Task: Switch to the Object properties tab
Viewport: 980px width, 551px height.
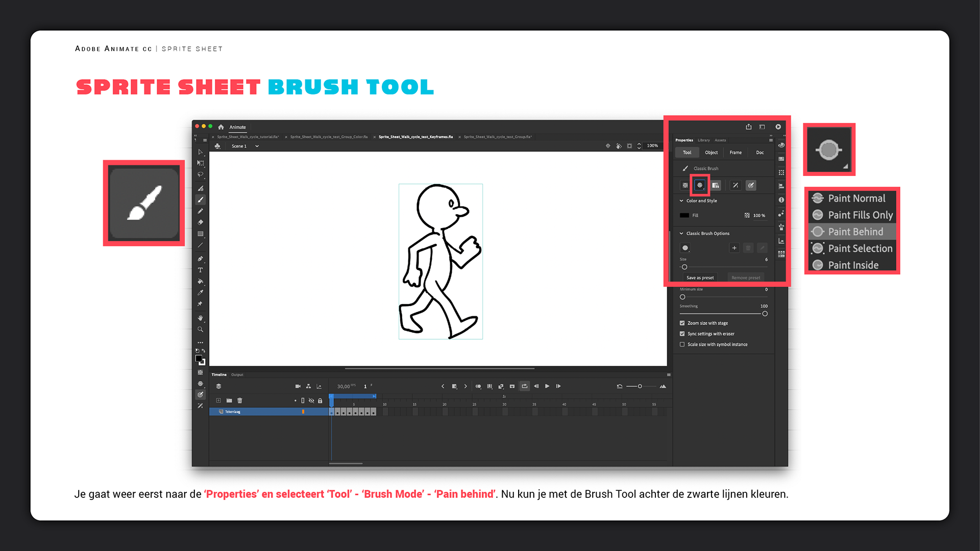Action: click(x=711, y=153)
